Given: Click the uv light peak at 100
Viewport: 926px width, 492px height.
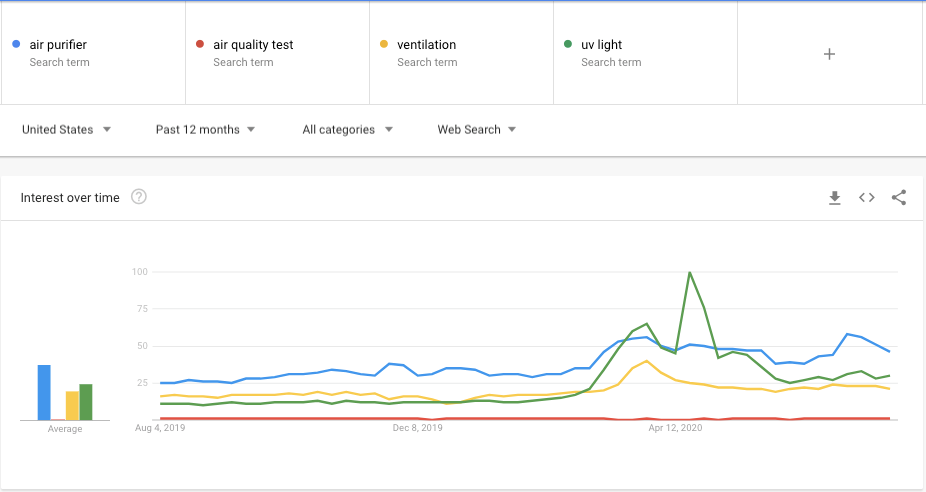Looking at the screenshot, I should coord(690,272).
